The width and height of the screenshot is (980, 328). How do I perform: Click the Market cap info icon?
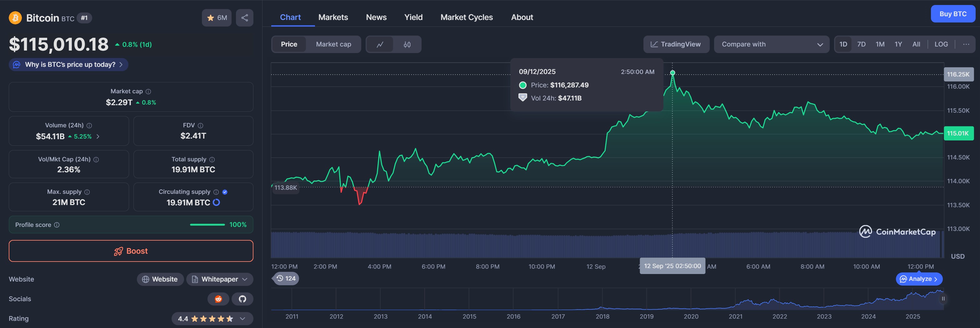pyautogui.click(x=148, y=92)
